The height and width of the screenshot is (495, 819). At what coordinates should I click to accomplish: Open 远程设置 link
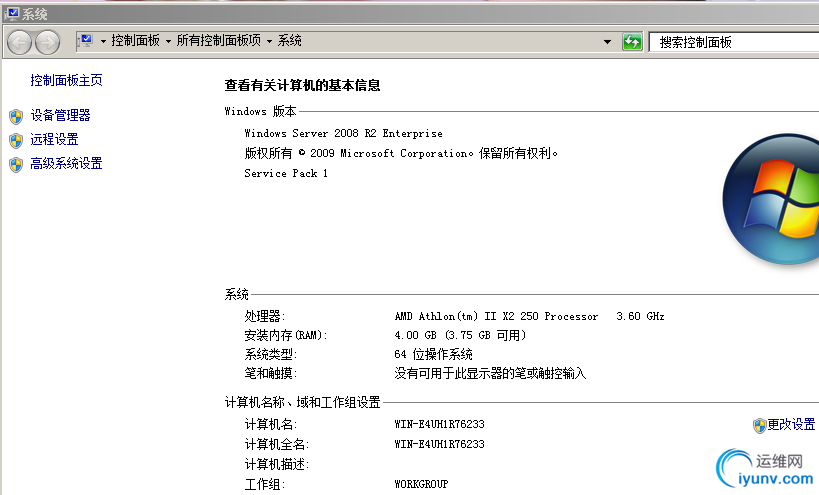54,139
